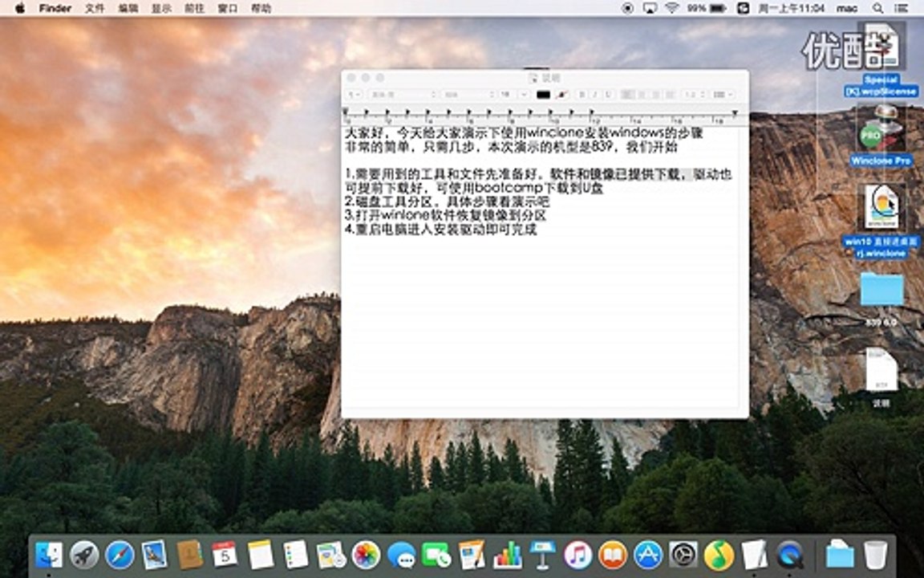The height and width of the screenshot is (578, 924).
Task: Open font size 18 dropdown arrow
Action: 524,95
